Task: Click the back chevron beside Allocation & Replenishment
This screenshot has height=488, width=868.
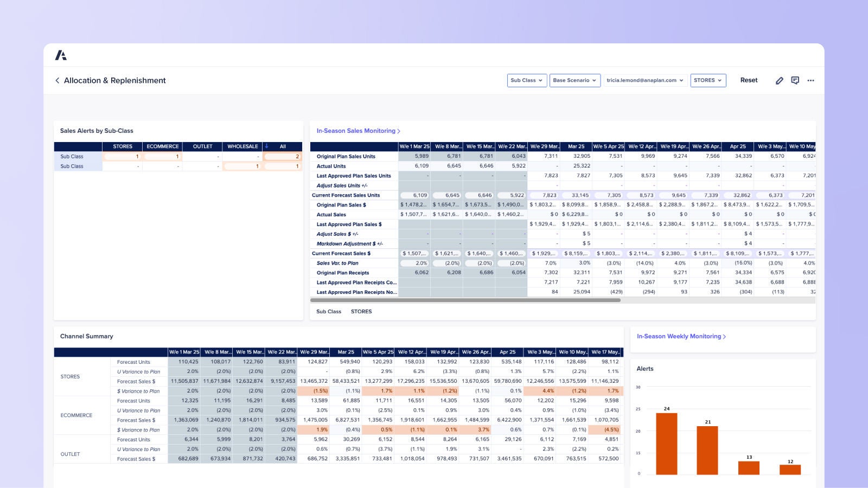Action: click(x=58, y=80)
